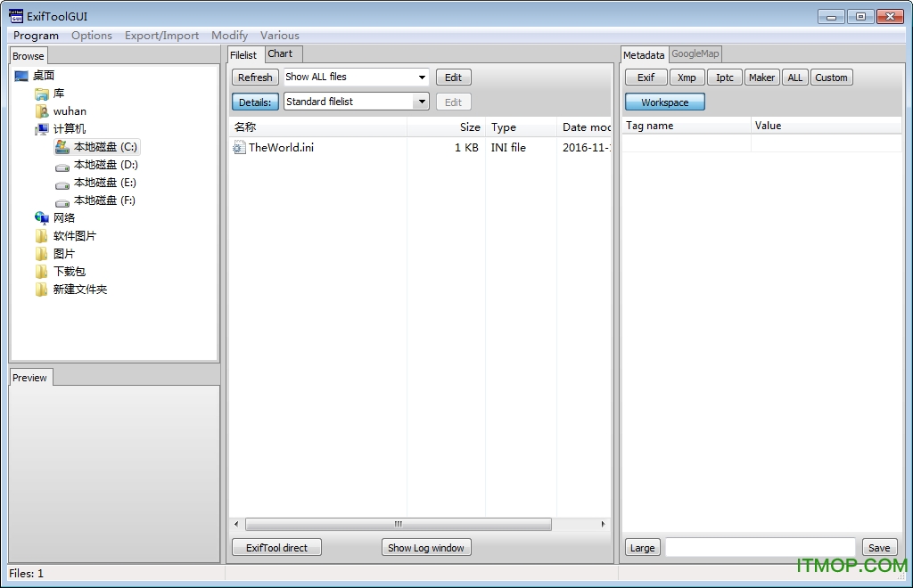
Task: Click the Show Log window button
Action: [x=426, y=548]
